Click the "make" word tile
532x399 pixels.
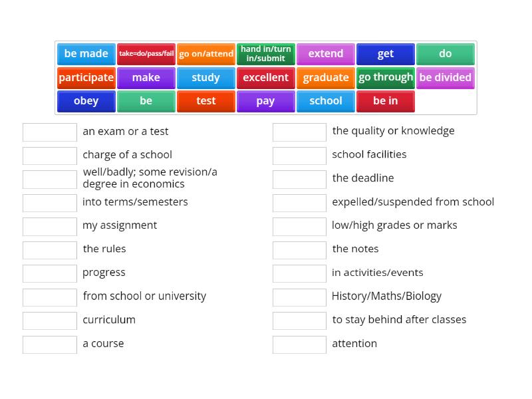pos(146,78)
